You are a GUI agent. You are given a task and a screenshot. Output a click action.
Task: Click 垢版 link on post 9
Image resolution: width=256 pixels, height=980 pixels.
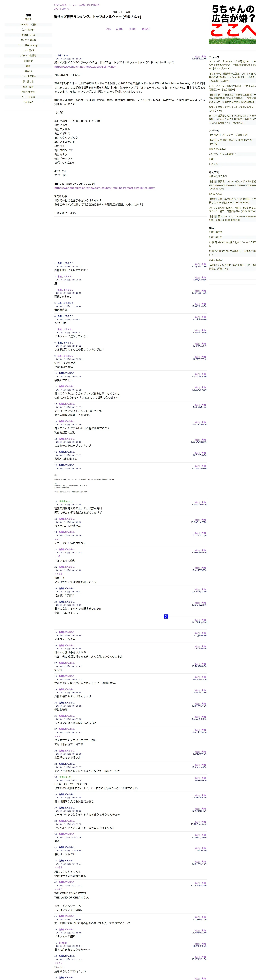click(x=197, y=357)
